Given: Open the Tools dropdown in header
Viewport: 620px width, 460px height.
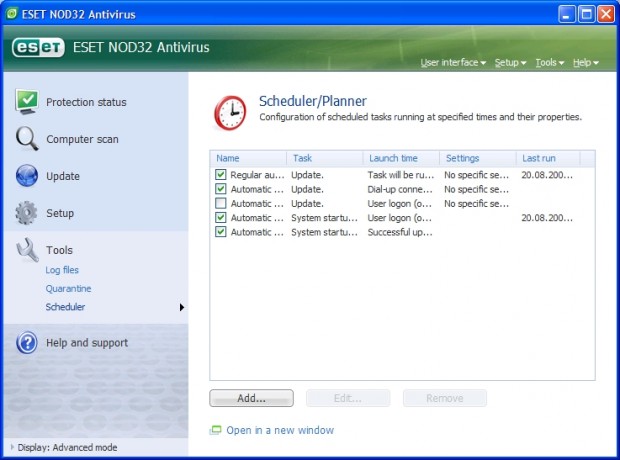Looking at the screenshot, I should tap(550, 62).
